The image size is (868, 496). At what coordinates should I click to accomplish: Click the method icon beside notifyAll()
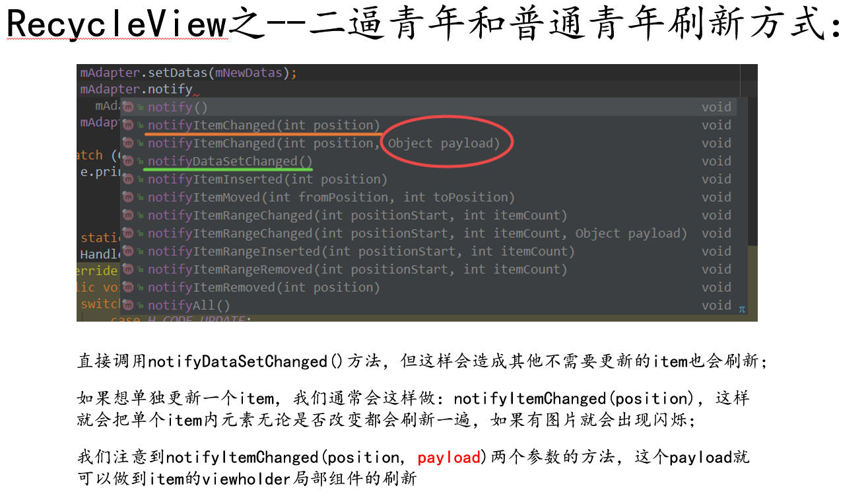point(129,305)
